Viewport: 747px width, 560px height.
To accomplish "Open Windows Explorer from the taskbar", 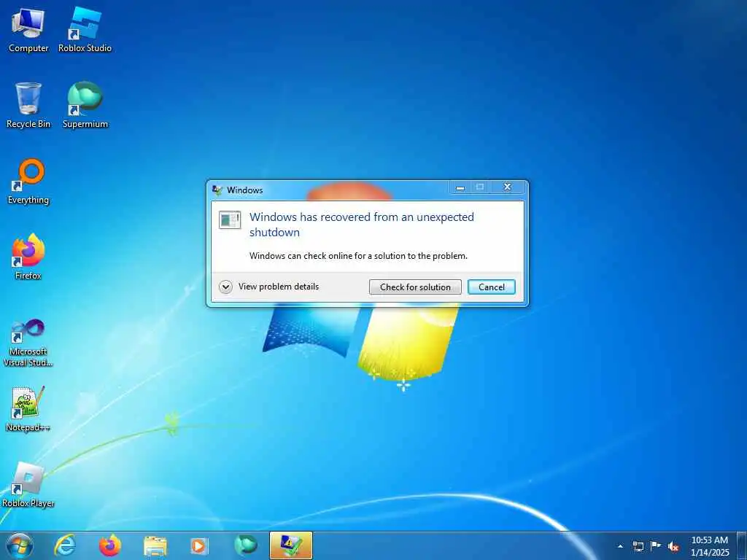I will click(x=155, y=545).
